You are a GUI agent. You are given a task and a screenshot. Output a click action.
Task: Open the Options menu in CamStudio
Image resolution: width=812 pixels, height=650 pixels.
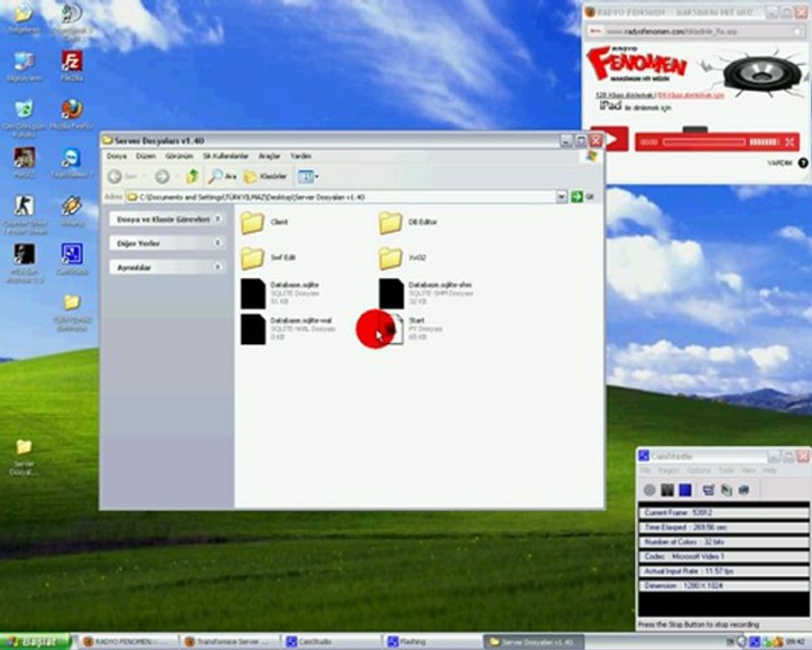698,470
